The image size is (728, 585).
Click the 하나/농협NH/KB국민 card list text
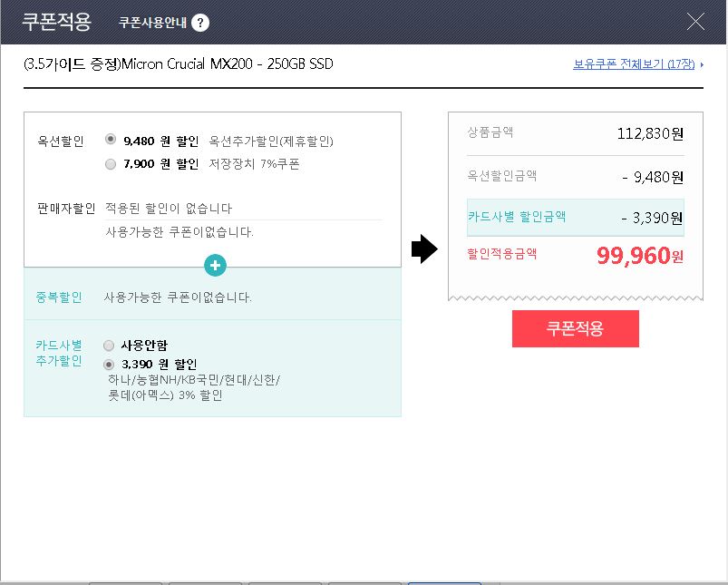point(194,379)
